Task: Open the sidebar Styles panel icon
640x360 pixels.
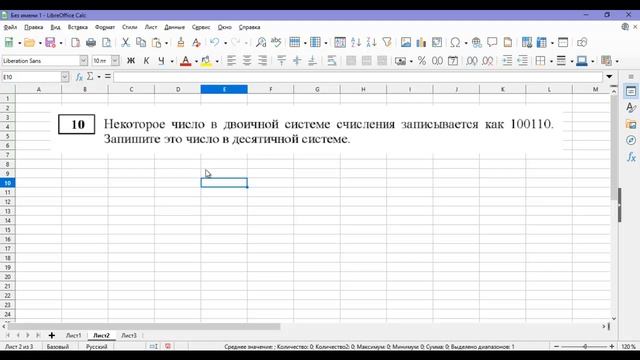Action: point(631,108)
